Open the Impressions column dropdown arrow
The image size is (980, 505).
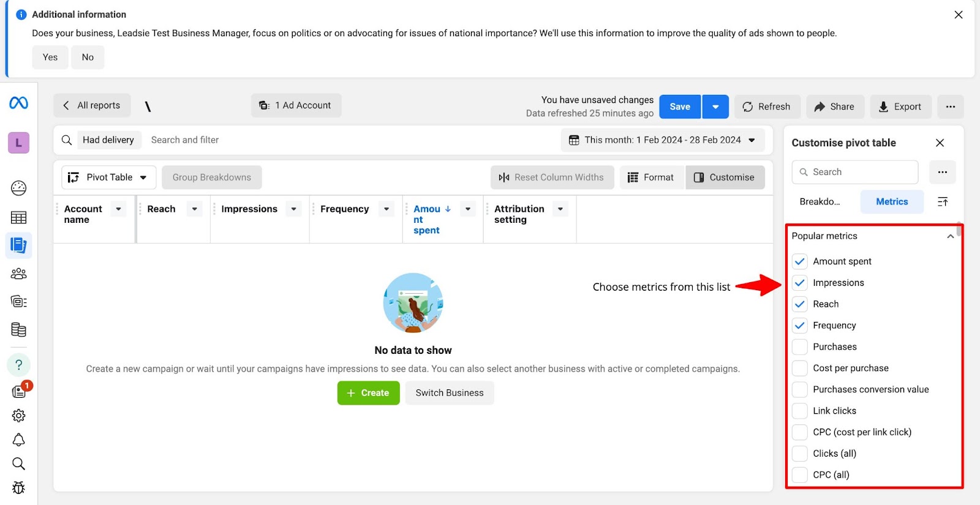point(294,209)
